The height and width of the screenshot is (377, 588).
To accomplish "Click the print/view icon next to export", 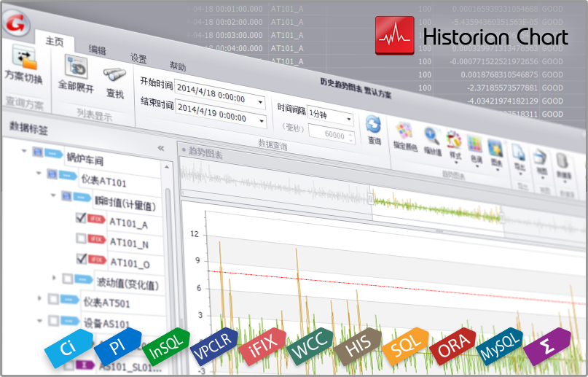I will point(541,158).
